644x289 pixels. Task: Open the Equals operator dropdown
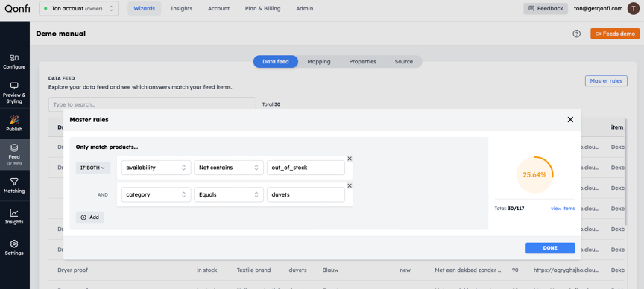coord(229,194)
